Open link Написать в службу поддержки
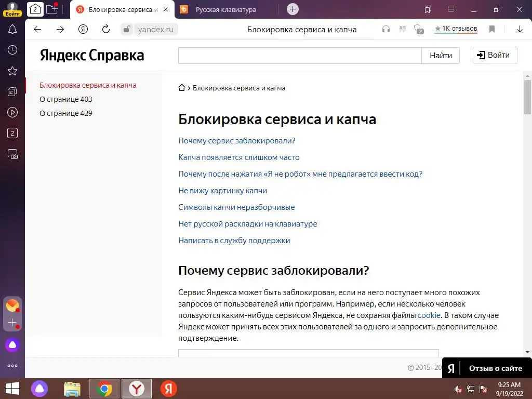The height and width of the screenshot is (399, 532). pyautogui.click(x=234, y=240)
